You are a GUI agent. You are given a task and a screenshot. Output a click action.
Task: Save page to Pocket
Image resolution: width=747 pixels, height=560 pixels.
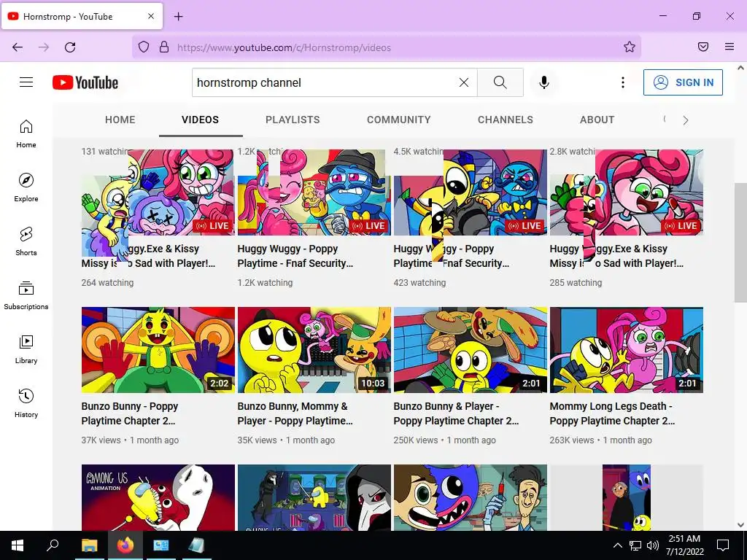703,47
